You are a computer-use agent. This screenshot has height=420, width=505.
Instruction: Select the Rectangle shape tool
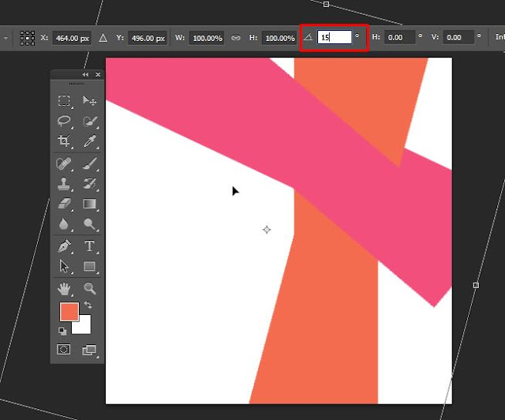(89, 266)
